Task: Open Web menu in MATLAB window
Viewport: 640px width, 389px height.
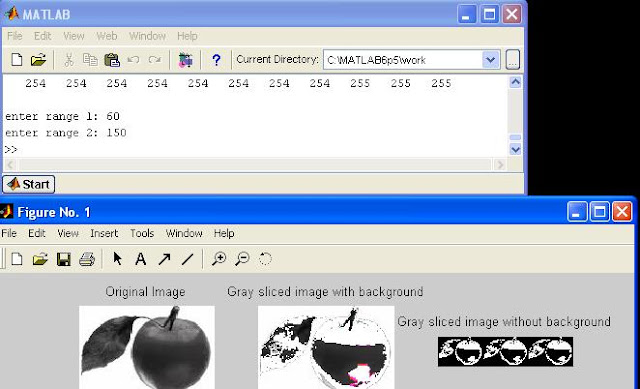Action: click(107, 36)
